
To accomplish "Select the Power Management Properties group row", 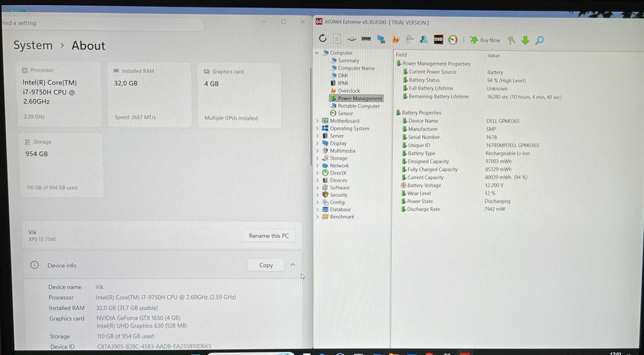I will tap(433, 64).
